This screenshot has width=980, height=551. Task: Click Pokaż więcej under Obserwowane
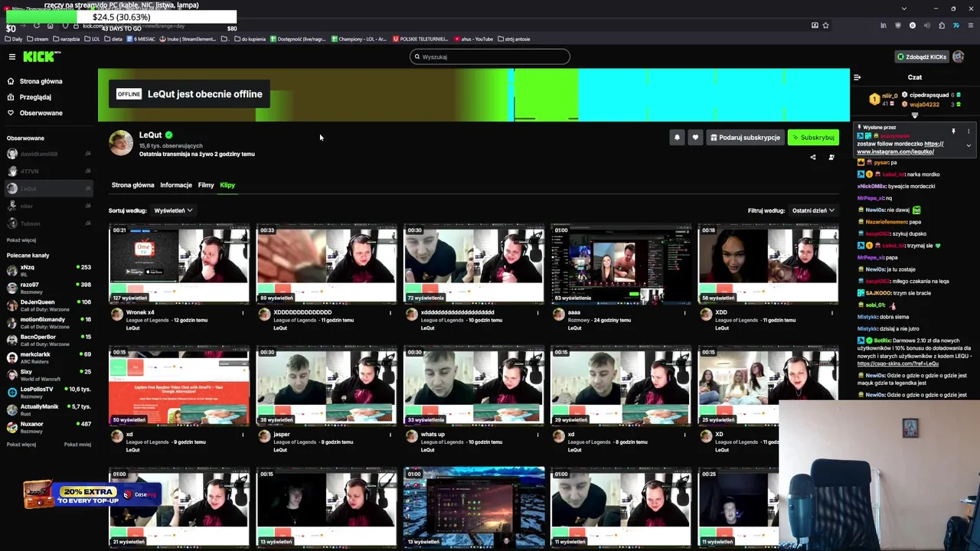coord(21,240)
